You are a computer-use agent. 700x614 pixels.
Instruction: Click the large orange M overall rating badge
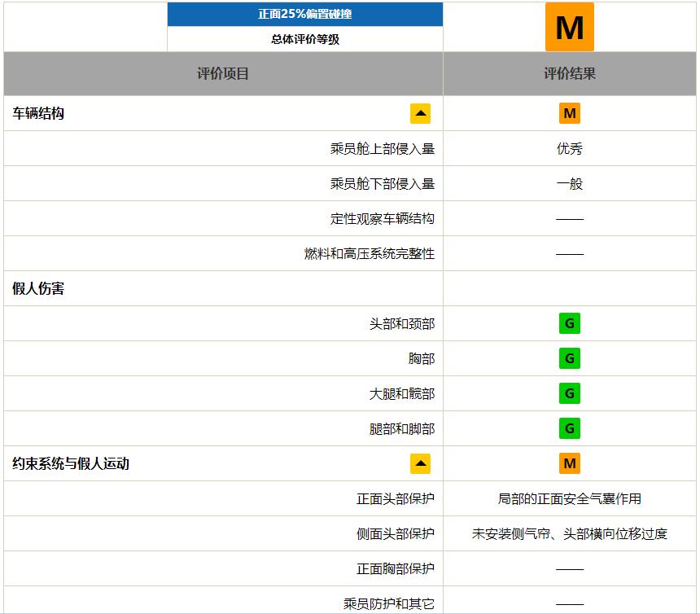[x=569, y=27]
